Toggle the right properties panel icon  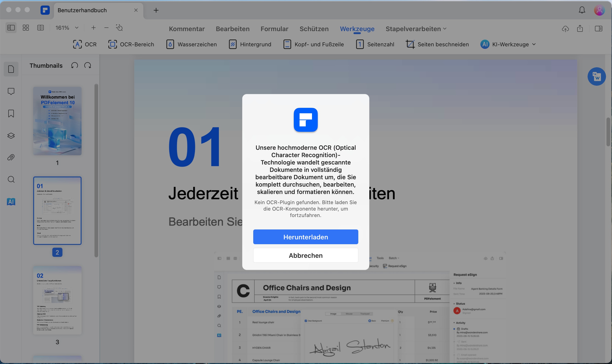click(x=599, y=29)
